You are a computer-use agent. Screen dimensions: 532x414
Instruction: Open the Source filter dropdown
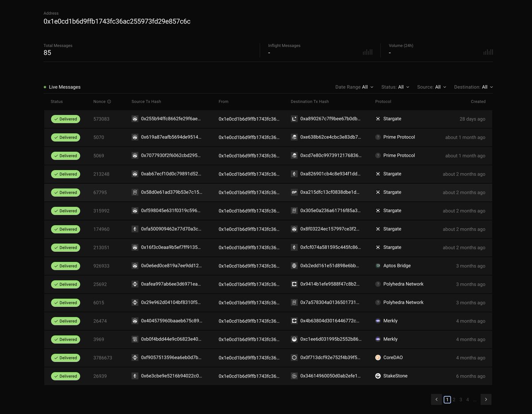click(x=431, y=87)
